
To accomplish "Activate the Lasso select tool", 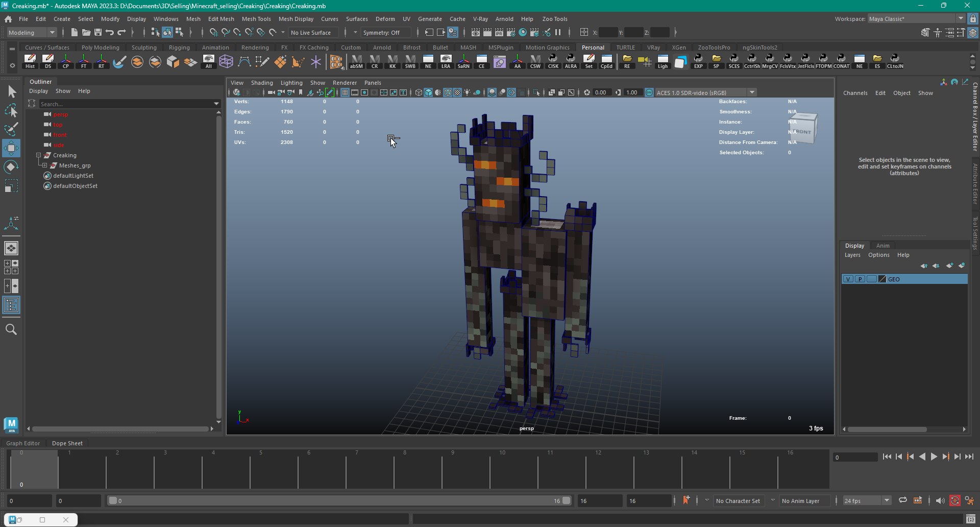I will pyautogui.click(x=11, y=111).
